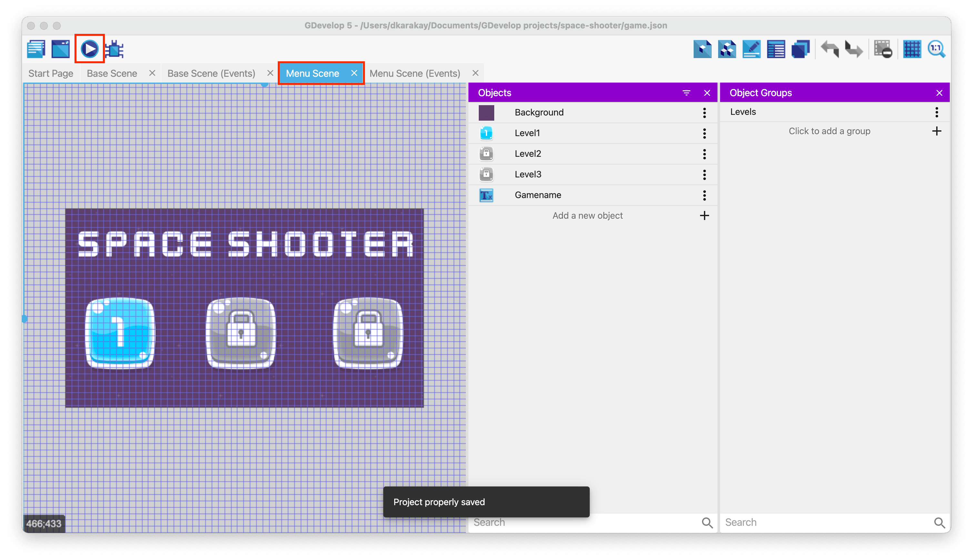The height and width of the screenshot is (560, 973).
Task: Select the Background object row
Action: pos(592,112)
